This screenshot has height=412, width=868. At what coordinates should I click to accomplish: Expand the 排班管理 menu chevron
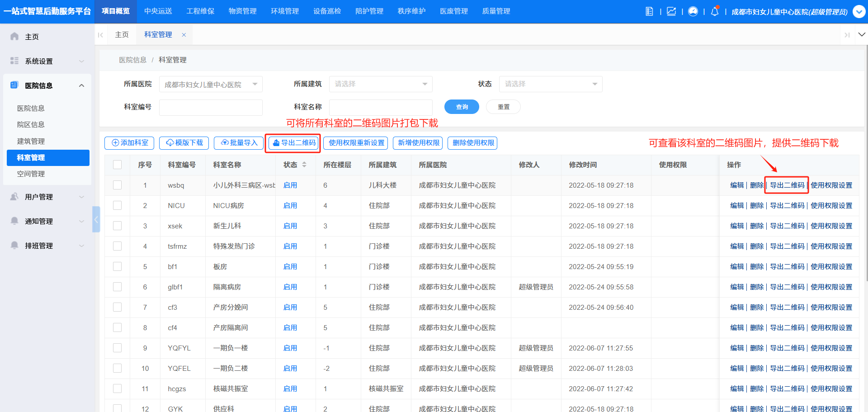(81, 246)
